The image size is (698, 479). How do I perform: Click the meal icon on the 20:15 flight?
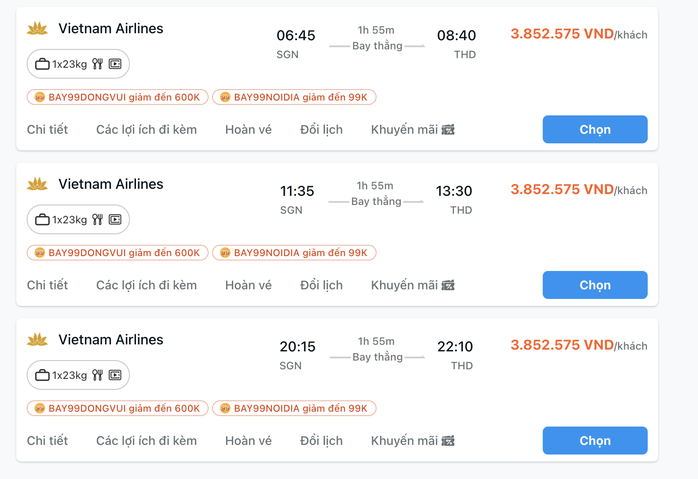point(97,375)
